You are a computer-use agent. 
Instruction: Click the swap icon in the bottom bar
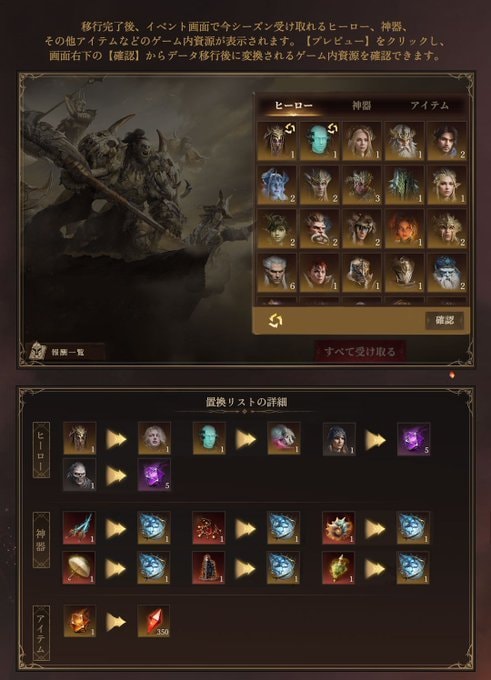[x=275, y=321]
